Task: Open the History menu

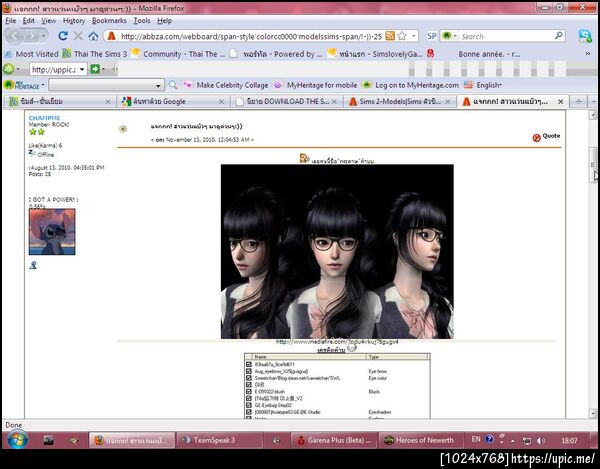Action: pyautogui.click(x=74, y=21)
